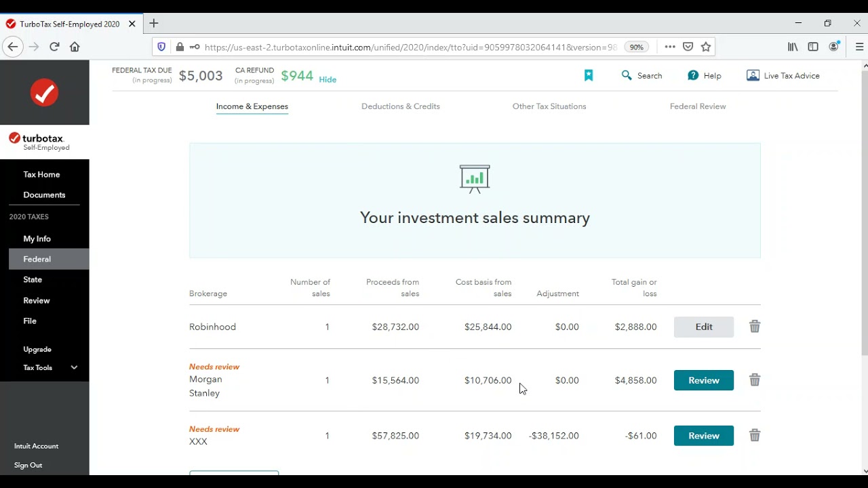The width and height of the screenshot is (868, 488).
Task: Hide the tax due and refund amounts
Action: point(328,79)
